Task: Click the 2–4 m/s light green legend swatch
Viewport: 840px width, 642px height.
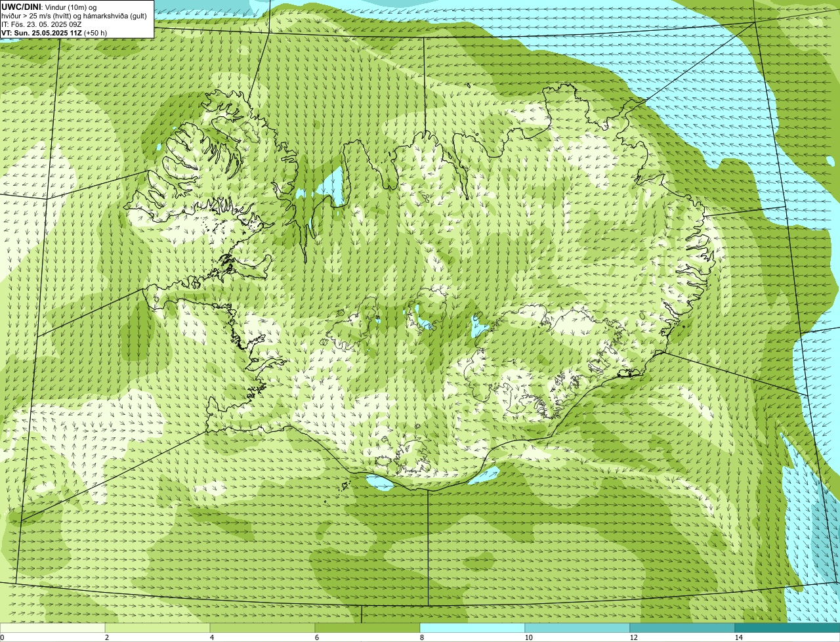Action: pos(157,628)
